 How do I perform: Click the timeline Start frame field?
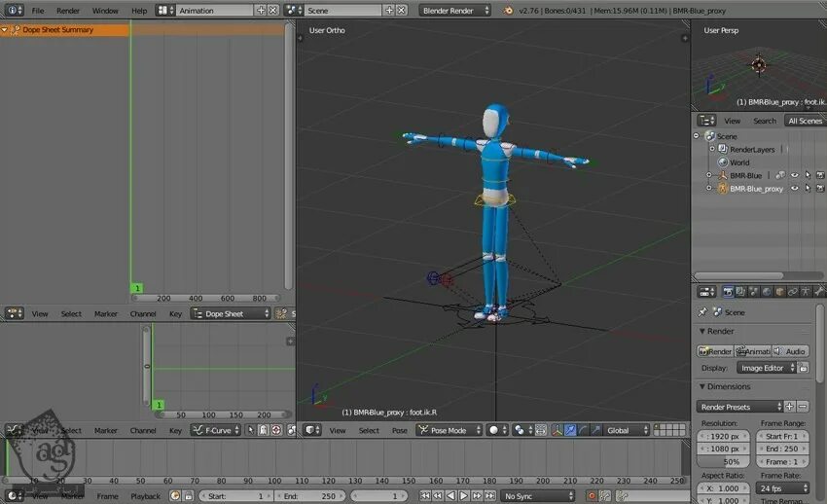click(x=235, y=496)
